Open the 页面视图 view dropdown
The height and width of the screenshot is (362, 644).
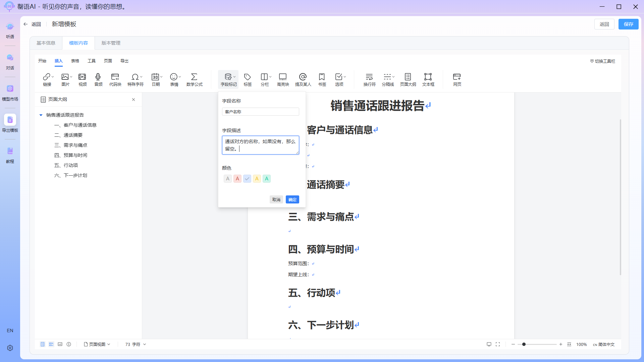coord(97,344)
